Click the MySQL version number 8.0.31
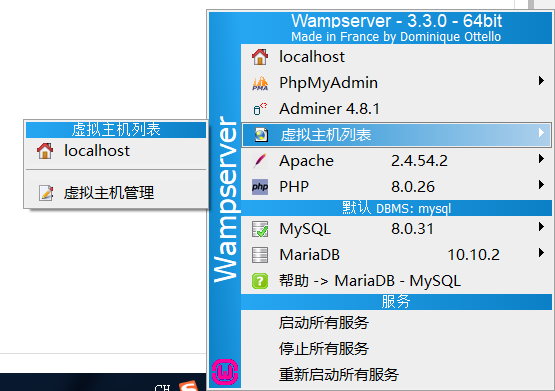Screen dimensions: 555x391 click(412, 229)
